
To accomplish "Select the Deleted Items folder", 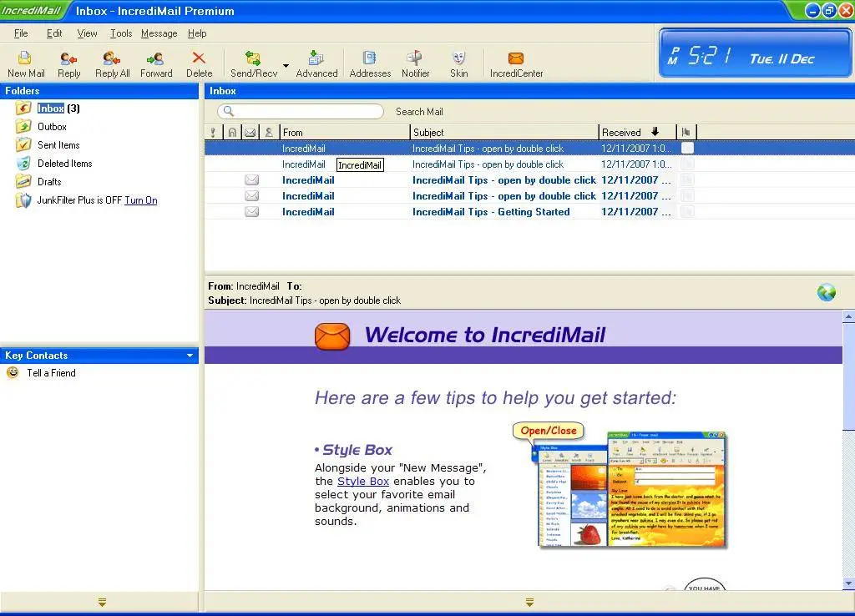I will [x=65, y=163].
